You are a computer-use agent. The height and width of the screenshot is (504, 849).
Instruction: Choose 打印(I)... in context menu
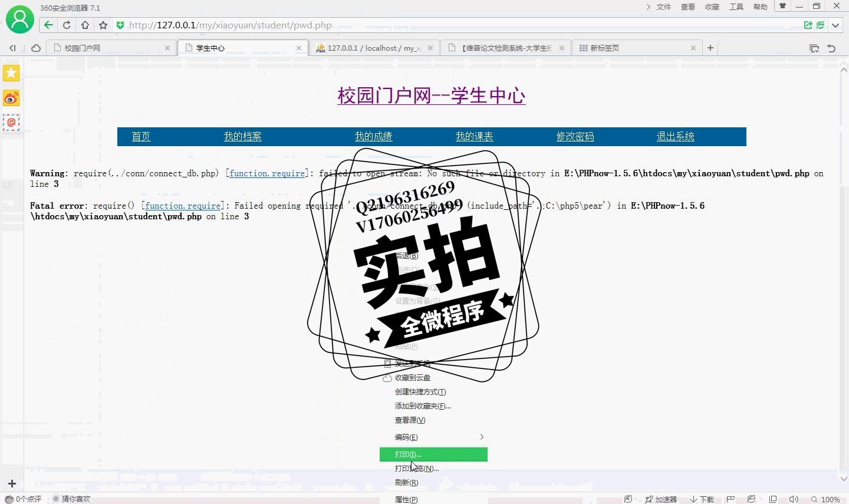pyautogui.click(x=433, y=454)
